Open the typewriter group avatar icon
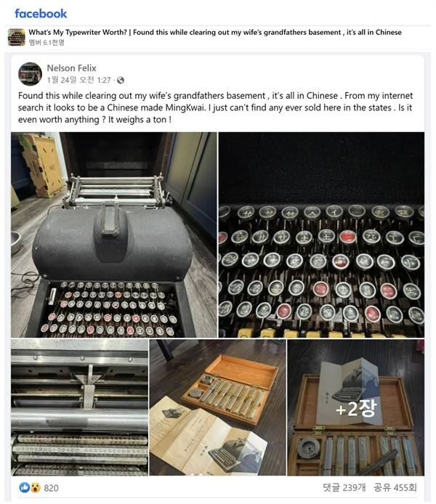The image size is (436, 504). (x=17, y=37)
